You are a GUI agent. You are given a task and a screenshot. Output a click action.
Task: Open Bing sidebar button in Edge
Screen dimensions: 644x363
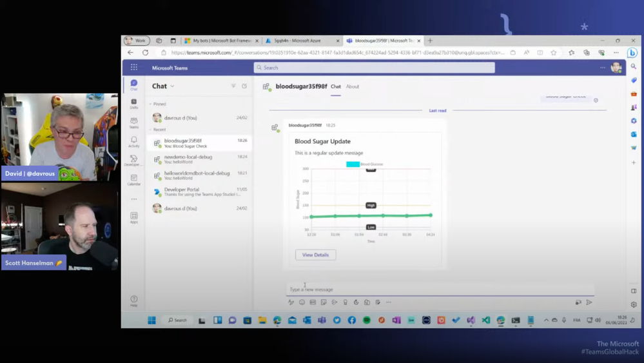pyautogui.click(x=632, y=53)
